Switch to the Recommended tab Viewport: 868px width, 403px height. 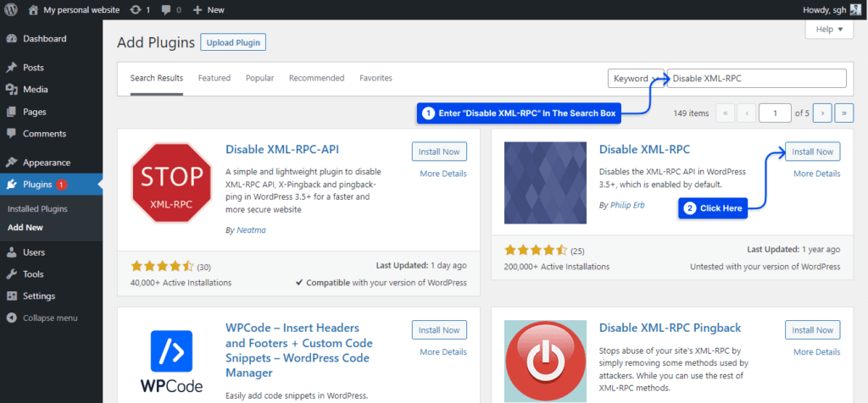point(317,79)
